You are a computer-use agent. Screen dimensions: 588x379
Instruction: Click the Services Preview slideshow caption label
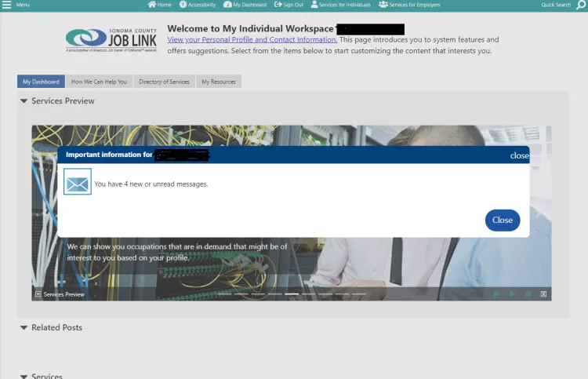pos(64,294)
